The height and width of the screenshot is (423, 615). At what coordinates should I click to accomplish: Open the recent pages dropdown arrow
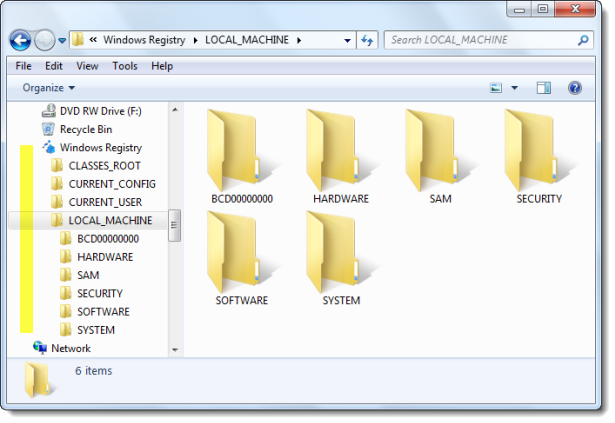62,40
